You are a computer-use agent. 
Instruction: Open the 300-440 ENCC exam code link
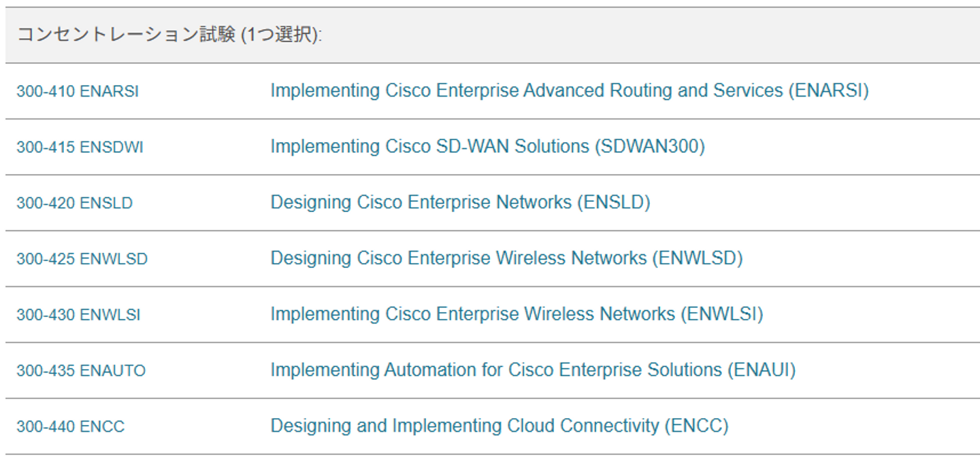pos(70,426)
